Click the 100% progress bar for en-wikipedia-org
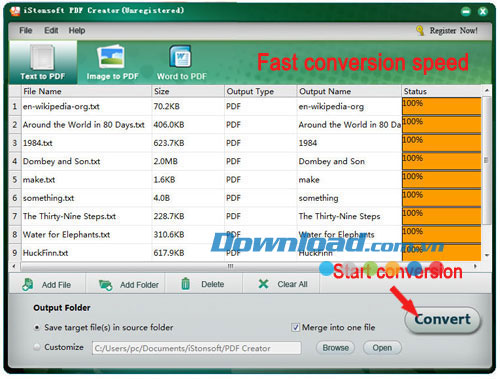 point(442,106)
